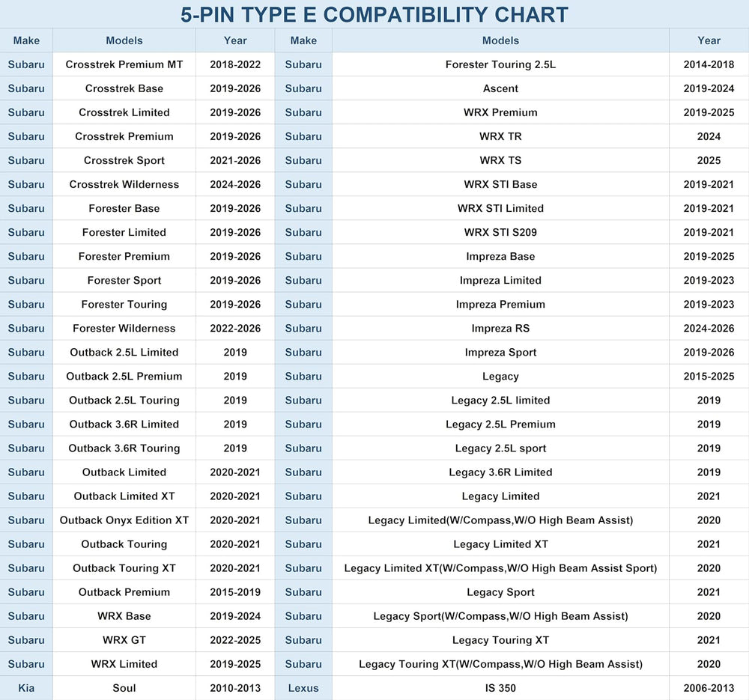Click the Legacy Touring XT cell without compass note

pyautogui.click(x=500, y=640)
